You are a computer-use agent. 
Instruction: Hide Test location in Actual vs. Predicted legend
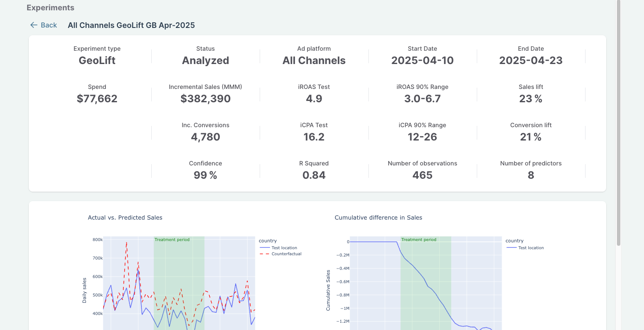[284, 248]
